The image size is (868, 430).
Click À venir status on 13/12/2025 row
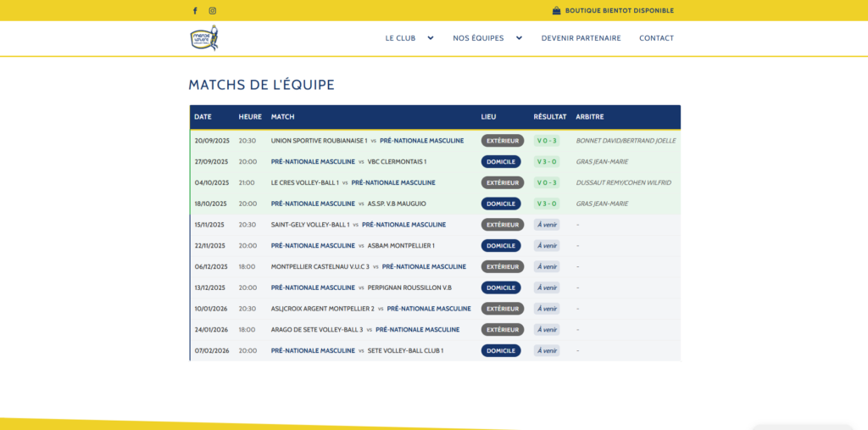pyautogui.click(x=547, y=288)
